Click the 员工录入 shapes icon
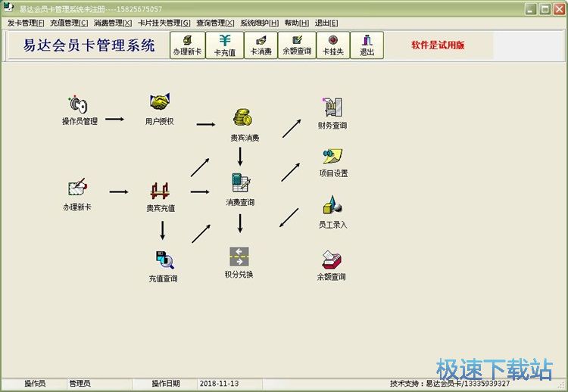568x392 pixels. 332,205
